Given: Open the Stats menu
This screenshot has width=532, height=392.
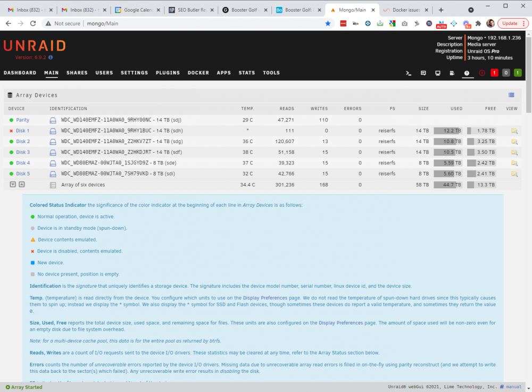Looking at the screenshot, I should 247,72.
